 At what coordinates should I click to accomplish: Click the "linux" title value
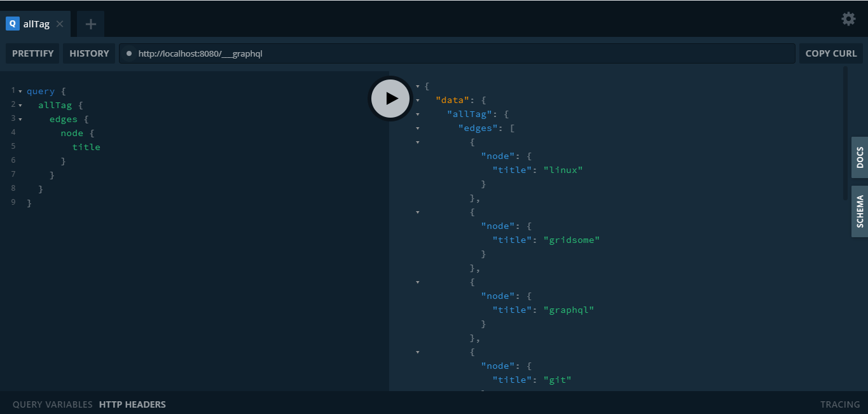point(563,170)
